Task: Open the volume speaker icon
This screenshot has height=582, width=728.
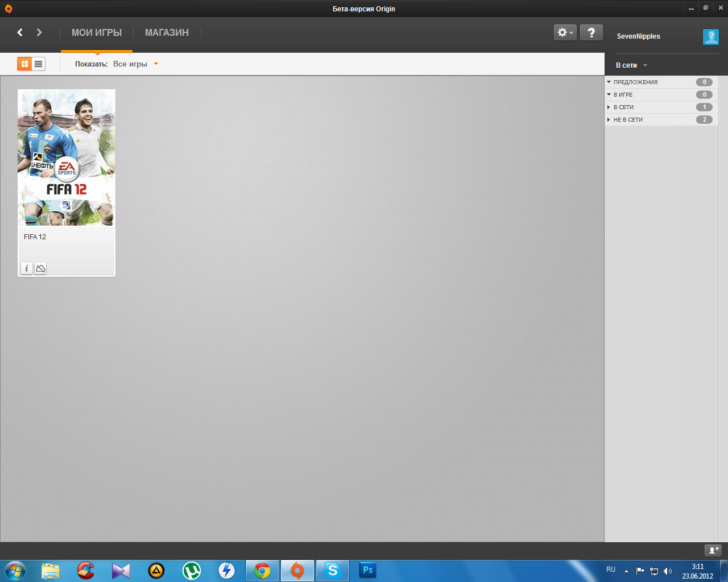Action: tap(667, 571)
